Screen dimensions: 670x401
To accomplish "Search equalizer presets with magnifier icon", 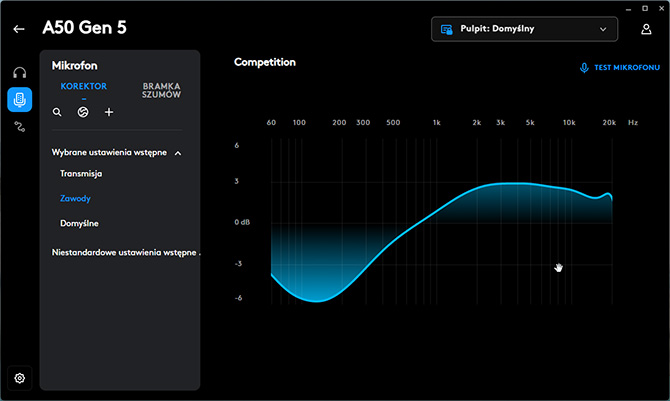I will [57, 112].
